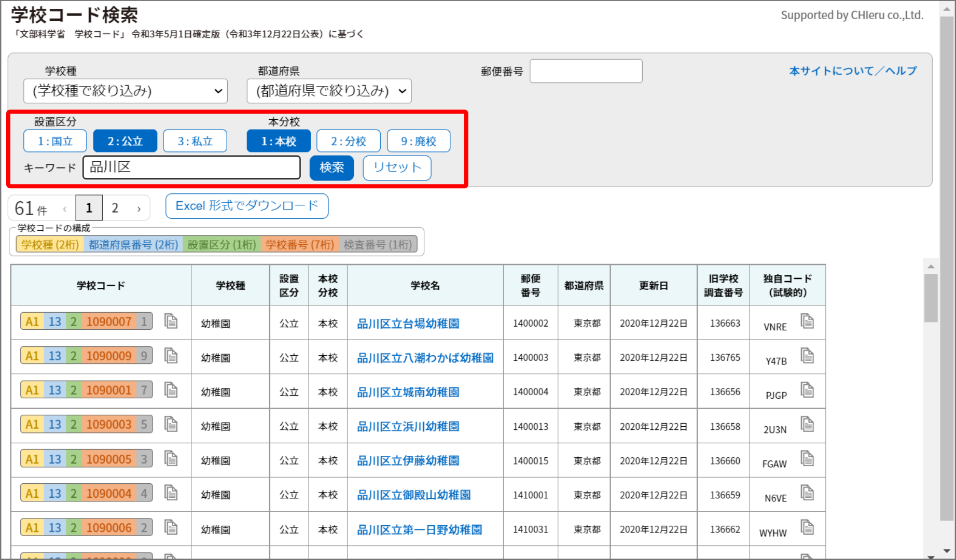Click the 検査番号 (1桁) legend label
This screenshot has height=560, width=956.
pos(378,245)
